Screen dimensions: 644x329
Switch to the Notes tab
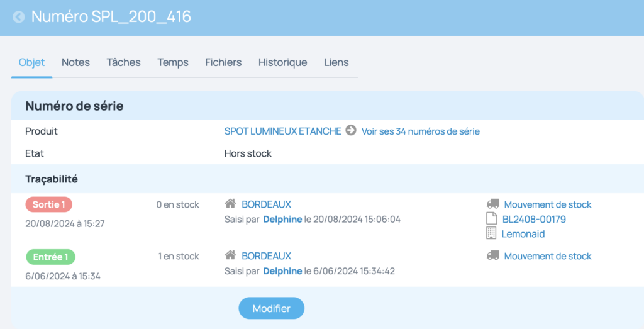pyautogui.click(x=75, y=62)
